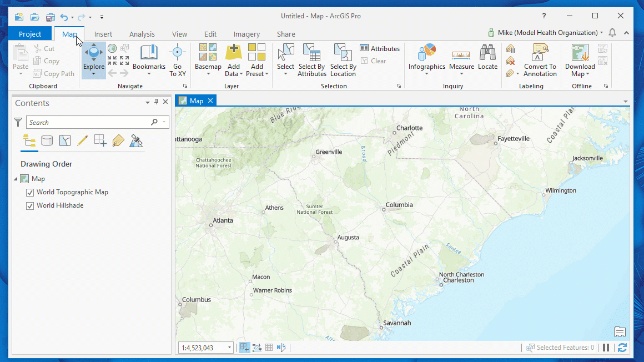Viewport: 644px width, 362px height.
Task: Show List By Editing pencil view
Action: coord(83,141)
